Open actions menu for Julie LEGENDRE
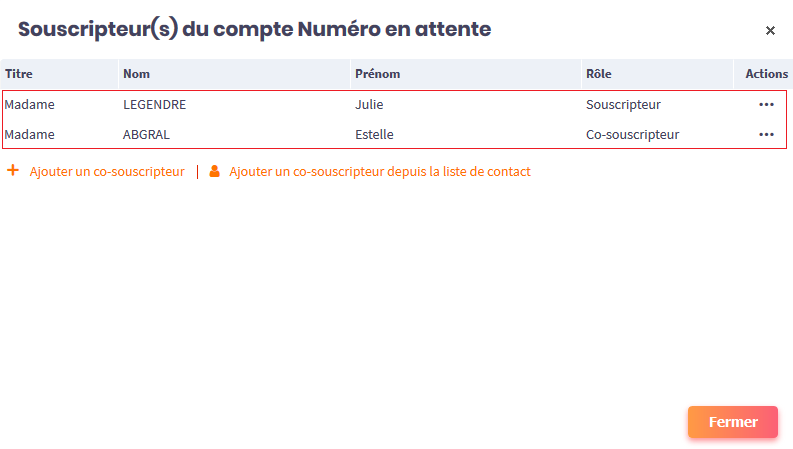The image size is (793, 449). [x=766, y=104]
